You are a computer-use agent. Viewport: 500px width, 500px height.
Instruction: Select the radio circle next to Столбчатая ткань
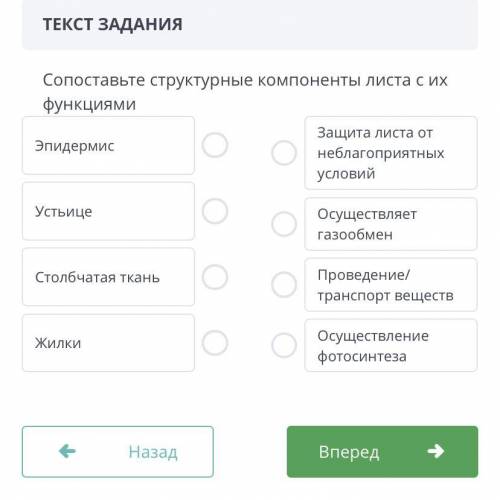click(x=215, y=277)
